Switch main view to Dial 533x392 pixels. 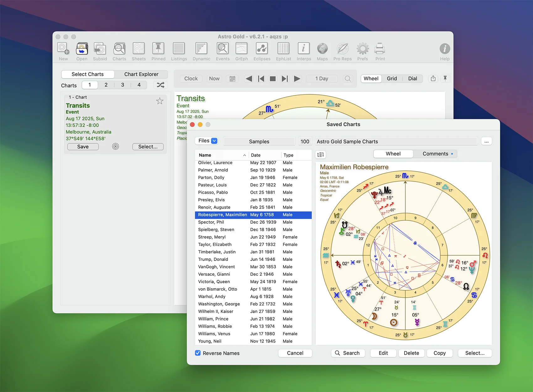pos(413,79)
